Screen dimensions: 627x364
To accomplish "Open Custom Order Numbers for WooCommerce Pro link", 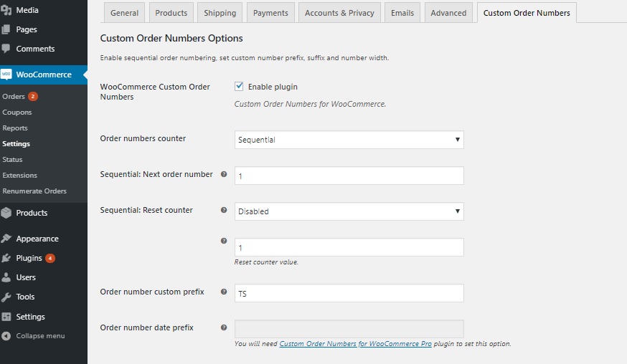I will tap(355, 344).
